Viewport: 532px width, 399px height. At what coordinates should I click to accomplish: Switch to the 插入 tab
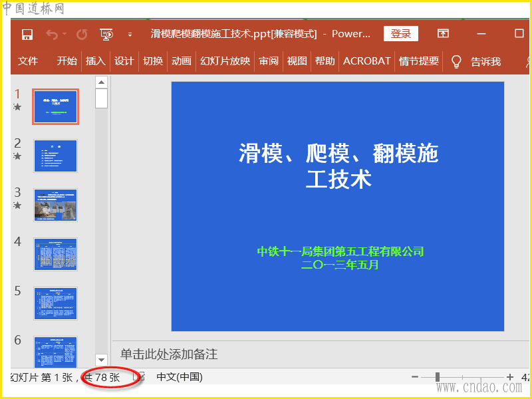pos(95,61)
